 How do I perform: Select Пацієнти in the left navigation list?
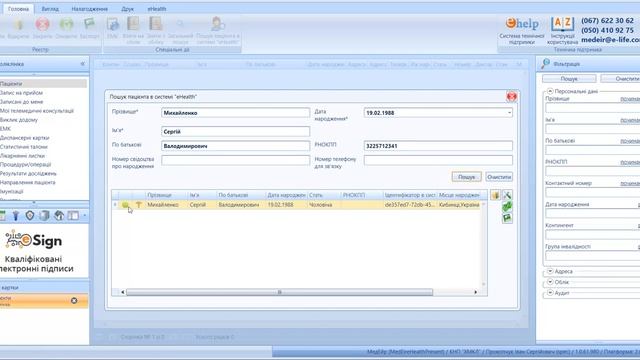(43, 83)
